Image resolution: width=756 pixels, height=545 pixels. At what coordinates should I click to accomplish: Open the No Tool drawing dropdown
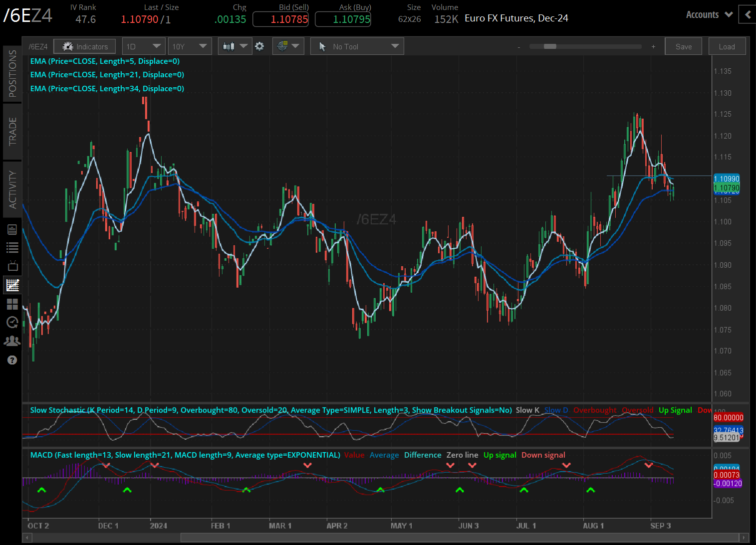click(357, 46)
